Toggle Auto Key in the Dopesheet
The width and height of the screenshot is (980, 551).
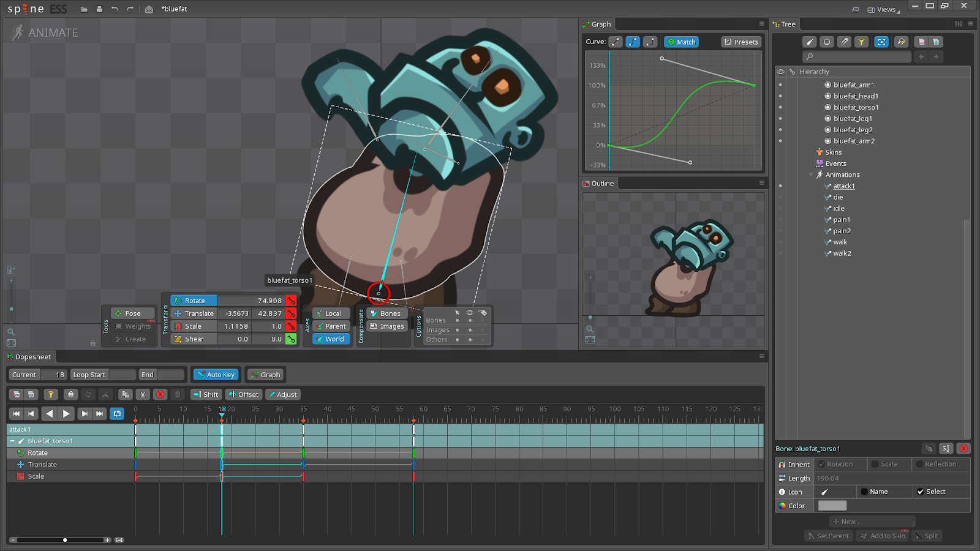[x=216, y=374]
